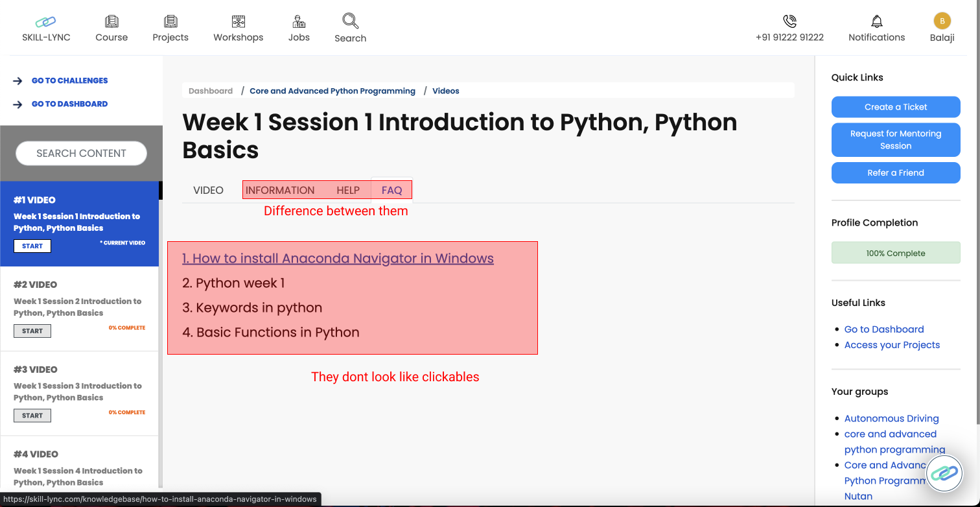Screen dimensions: 980x507
Task: Open the Keywords in python item
Action: tap(252, 308)
